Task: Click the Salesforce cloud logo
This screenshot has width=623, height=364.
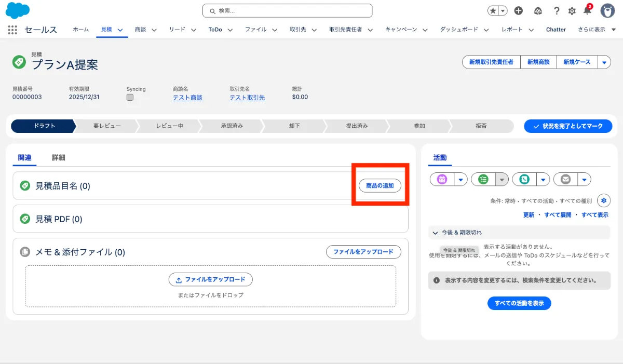Action: pyautogui.click(x=18, y=10)
